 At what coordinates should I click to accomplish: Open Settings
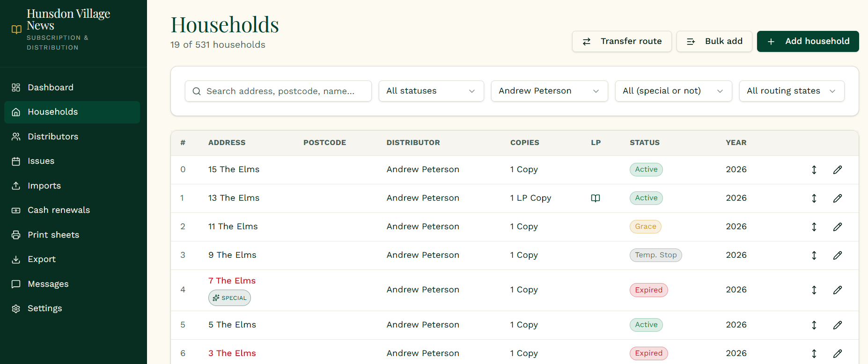[x=72, y=308]
